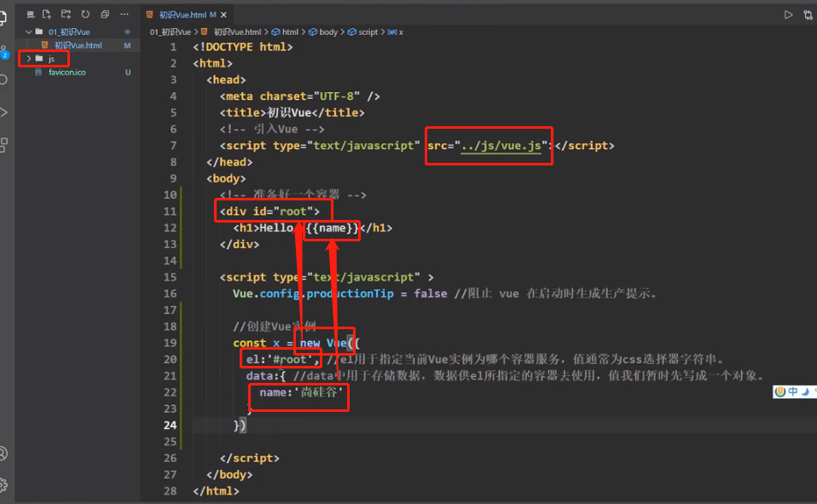
Task: Open 初识Vue.html in the file tree
Action: point(78,45)
